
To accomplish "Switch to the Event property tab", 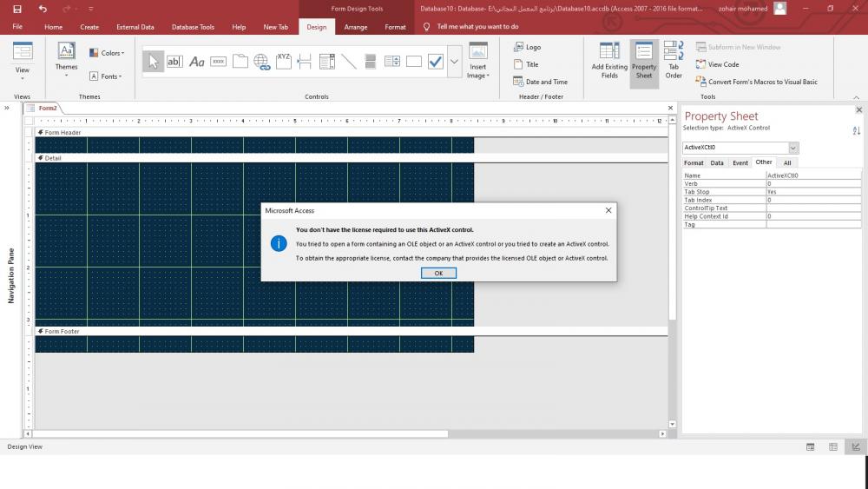I will coord(740,162).
